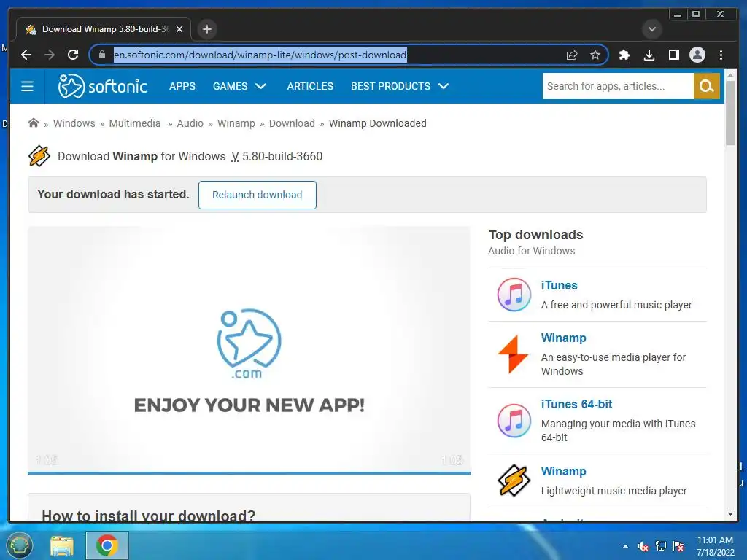View site info via the lock icon
Viewport: 747px width, 560px height.
click(x=102, y=55)
